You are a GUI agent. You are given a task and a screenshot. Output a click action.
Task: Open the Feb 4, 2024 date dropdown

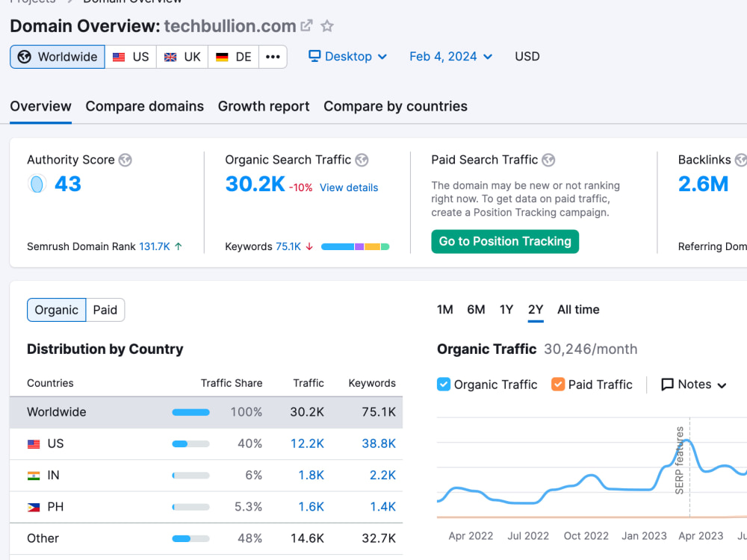[450, 57]
